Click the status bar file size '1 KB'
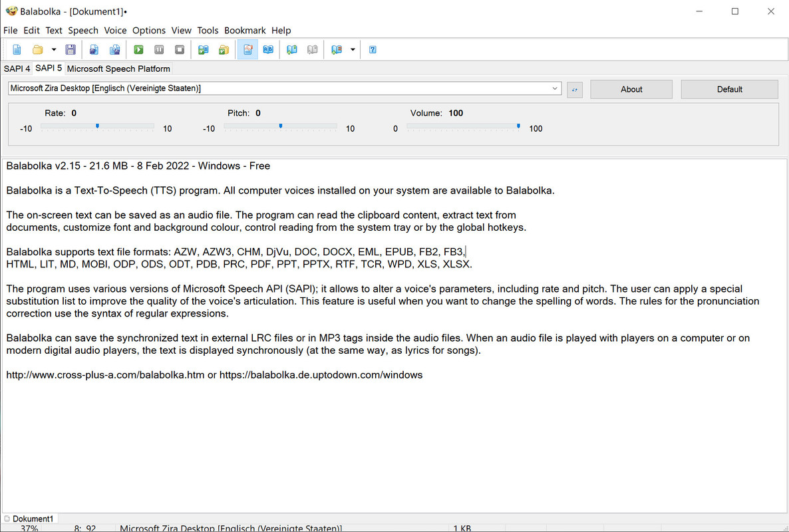This screenshot has height=532, width=789. [462, 528]
